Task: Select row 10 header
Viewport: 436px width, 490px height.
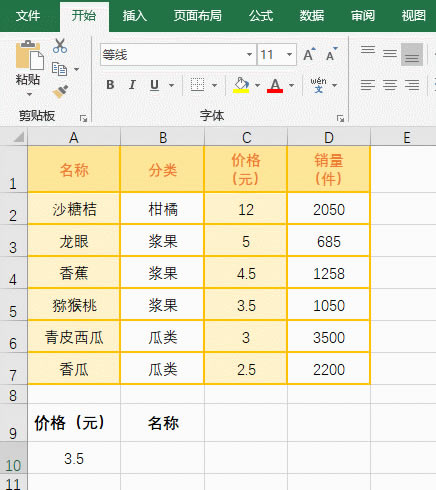Action: click(x=13, y=458)
